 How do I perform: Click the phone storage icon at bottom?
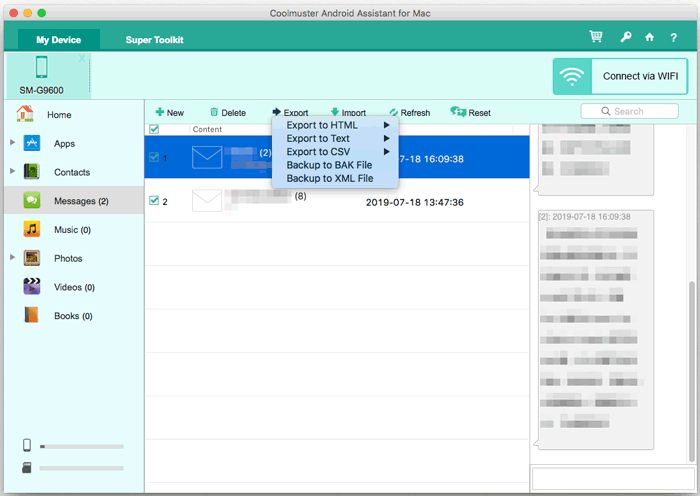pyautogui.click(x=27, y=445)
